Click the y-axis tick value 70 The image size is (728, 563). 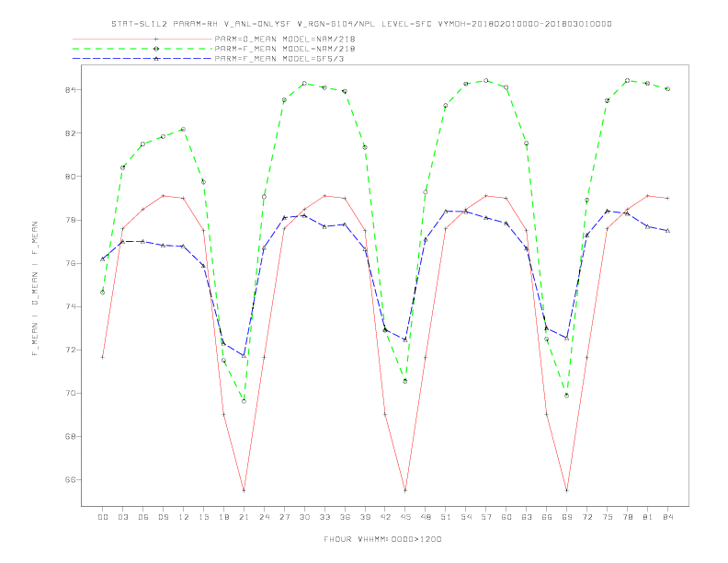click(x=70, y=394)
